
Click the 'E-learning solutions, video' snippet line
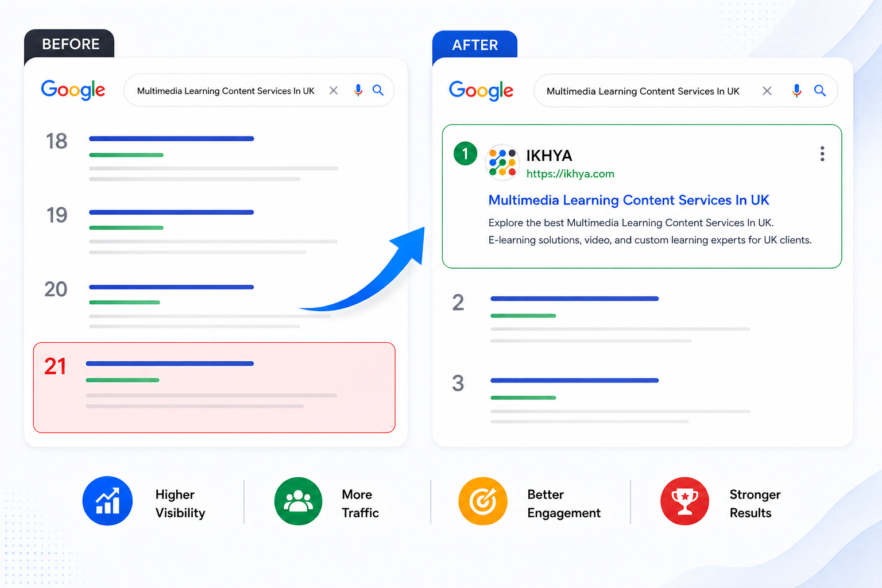click(650, 240)
